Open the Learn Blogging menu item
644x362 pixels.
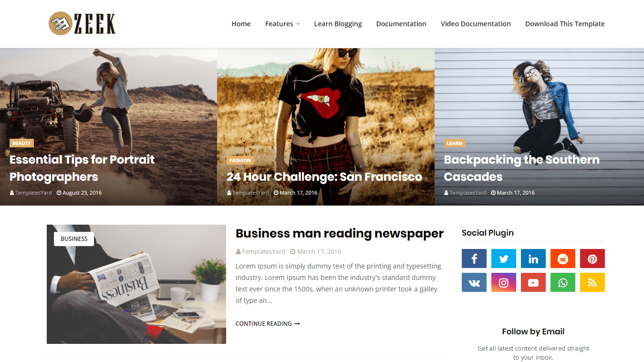[338, 24]
